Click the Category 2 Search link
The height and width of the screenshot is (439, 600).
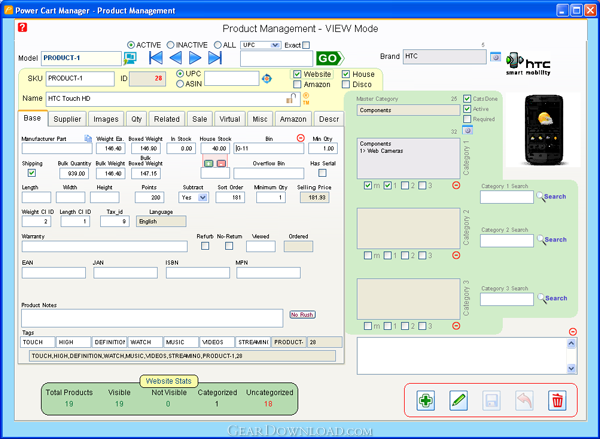click(x=556, y=240)
